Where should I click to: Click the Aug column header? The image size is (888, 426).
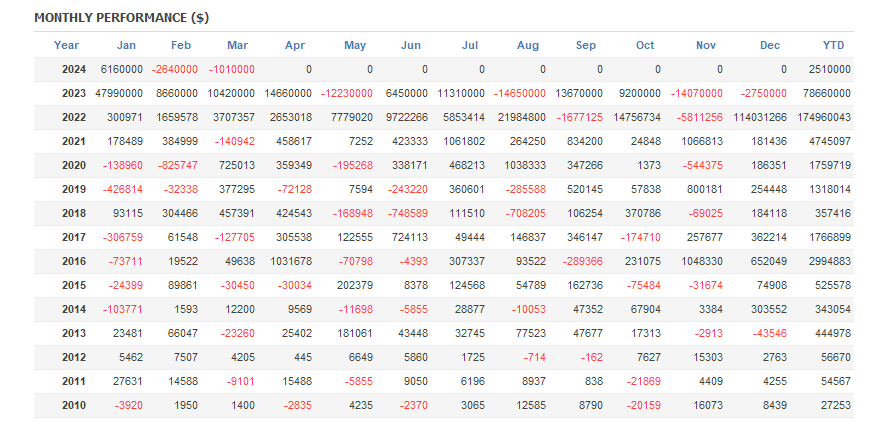(x=528, y=45)
